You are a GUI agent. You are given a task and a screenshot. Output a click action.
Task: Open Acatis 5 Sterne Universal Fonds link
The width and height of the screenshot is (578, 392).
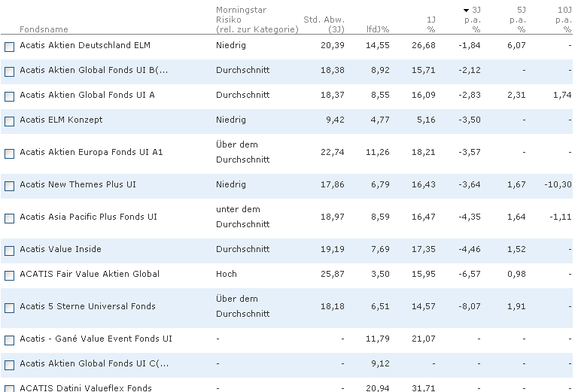87,306
